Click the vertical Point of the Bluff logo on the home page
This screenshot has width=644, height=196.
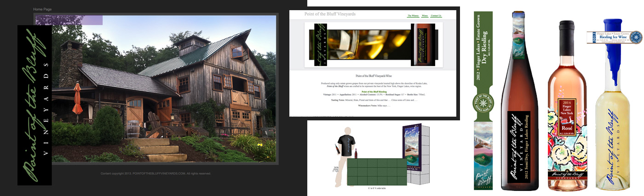coord(34,105)
